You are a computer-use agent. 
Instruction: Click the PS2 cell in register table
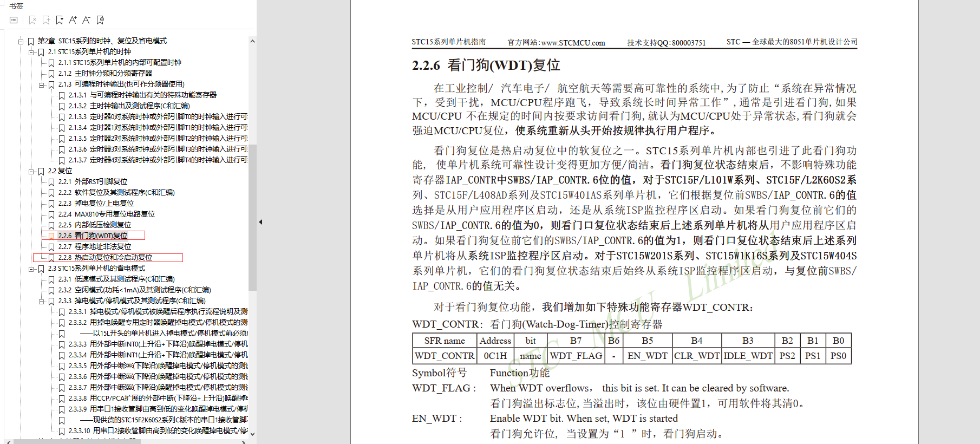pos(787,356)
